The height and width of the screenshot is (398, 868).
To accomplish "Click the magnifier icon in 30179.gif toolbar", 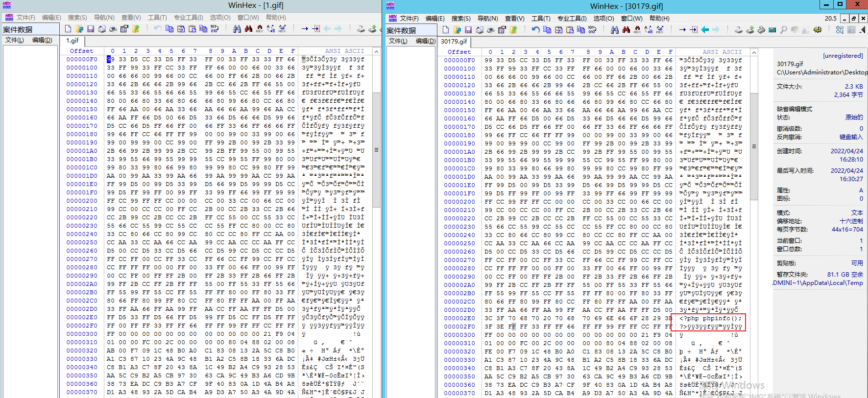I will (x=784, y=30).
